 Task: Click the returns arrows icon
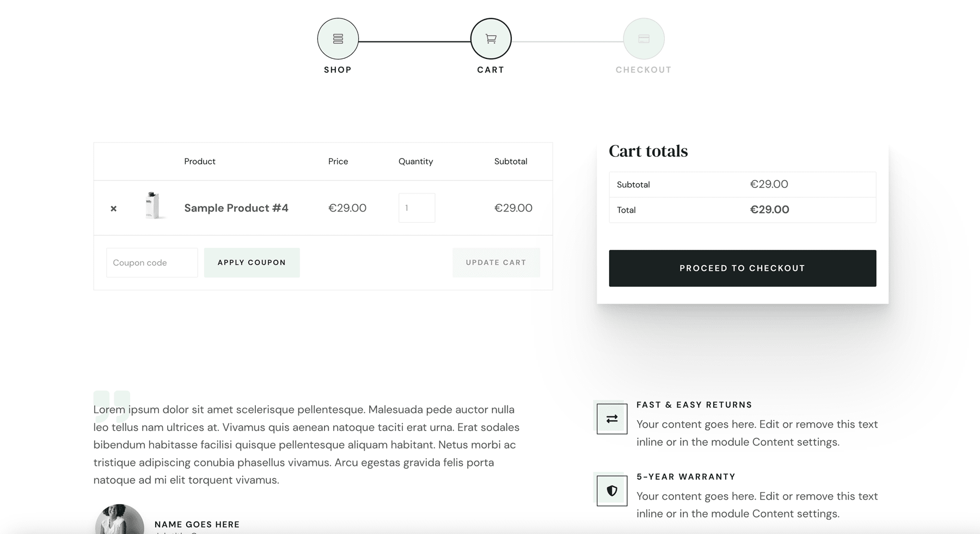click(612, 418)
